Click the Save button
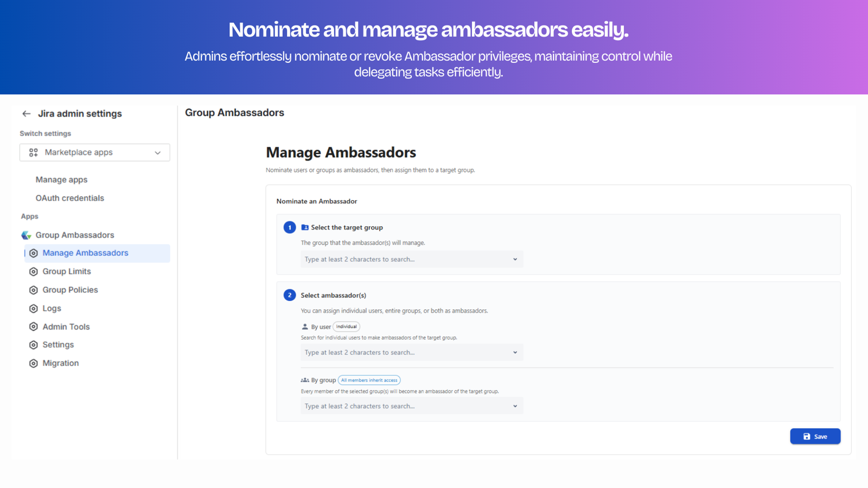The height and width of the screenshot is (488, 868). (x=815, y=436)
